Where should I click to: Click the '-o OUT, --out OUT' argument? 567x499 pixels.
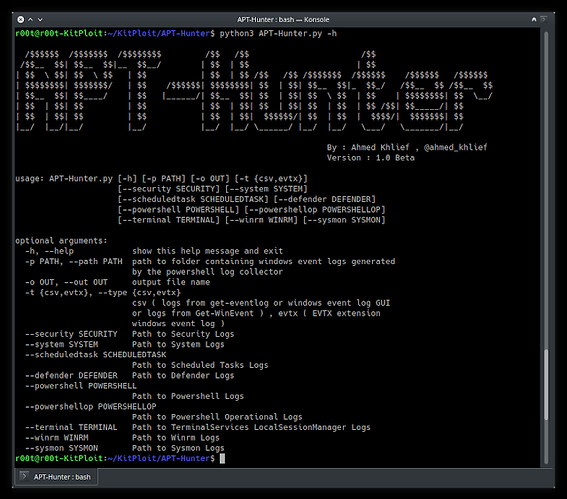[x=66, y=282]
